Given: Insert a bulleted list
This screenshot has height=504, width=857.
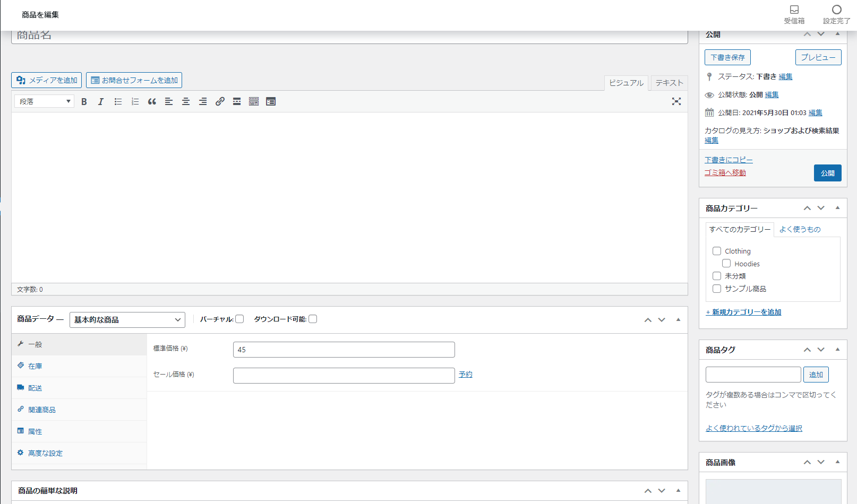Looking at the screenshot, I should click(x=118, y=101).
